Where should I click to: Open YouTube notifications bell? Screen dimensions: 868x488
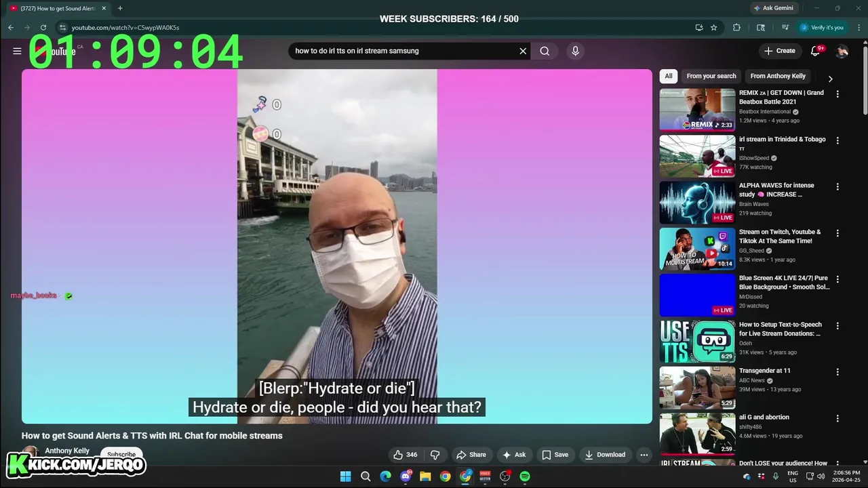click(x=815, y=51)
